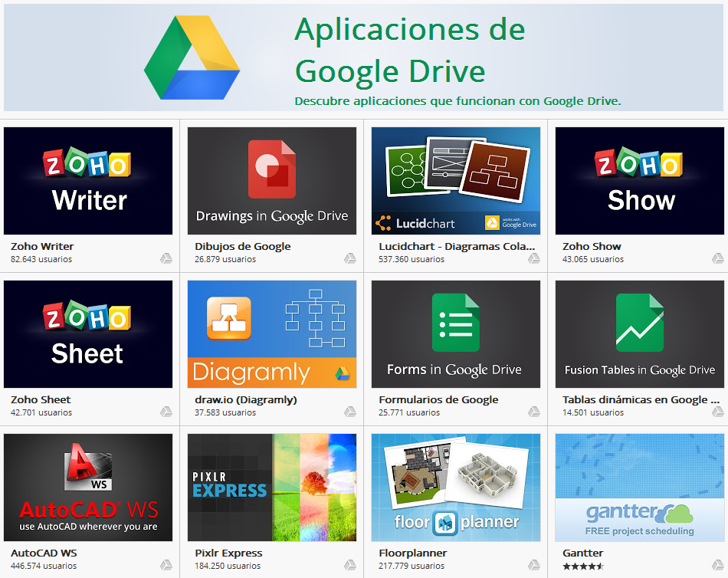Click the 217.779 usuarios text
The width and height of the screenshot is (728, 578).
point(412,566)
